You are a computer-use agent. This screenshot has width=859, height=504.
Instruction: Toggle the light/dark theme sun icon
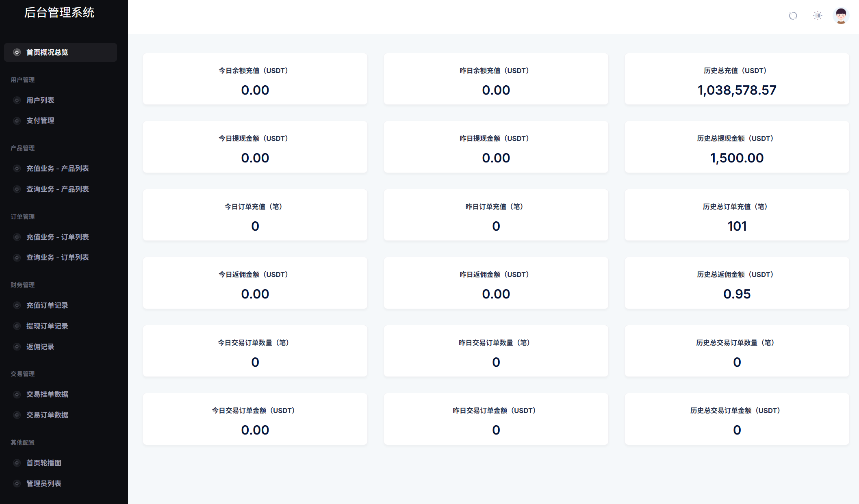point(818,16)
